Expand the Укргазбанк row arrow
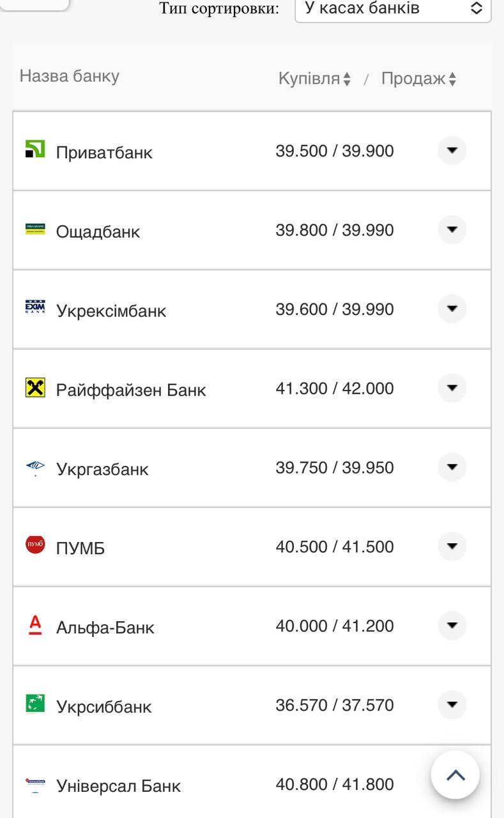Image resolution: width=504 pixels, height=818 pixels. [x=452, y=467]
